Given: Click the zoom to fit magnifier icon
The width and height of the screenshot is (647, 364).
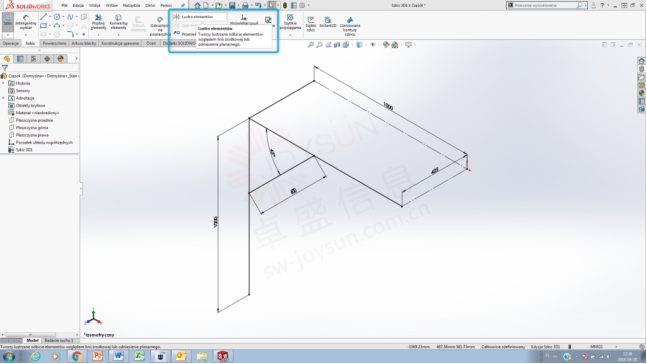Looking at the screenshot, I should (x=311, y=45).
